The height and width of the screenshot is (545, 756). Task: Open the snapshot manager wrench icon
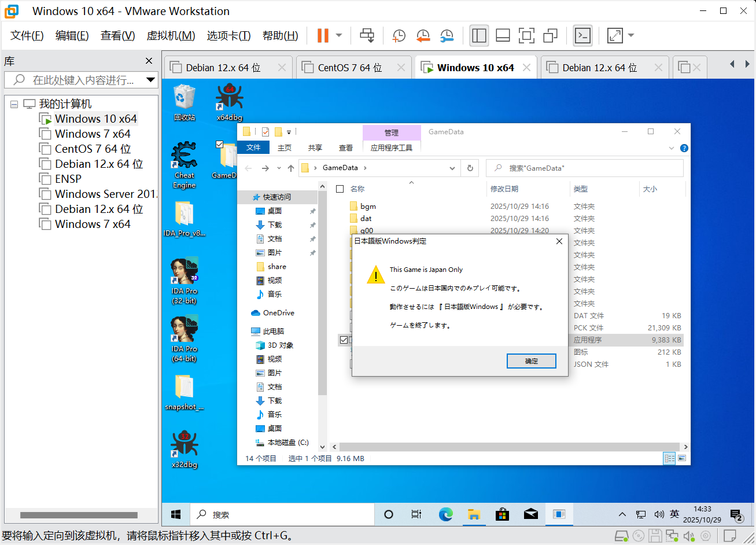tap(447, 35)
